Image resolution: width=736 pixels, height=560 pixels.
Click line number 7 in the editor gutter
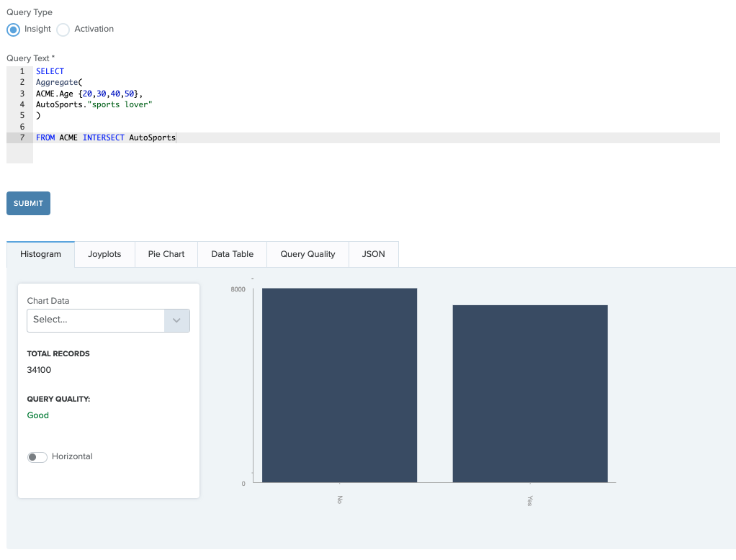tap(22, 137)
